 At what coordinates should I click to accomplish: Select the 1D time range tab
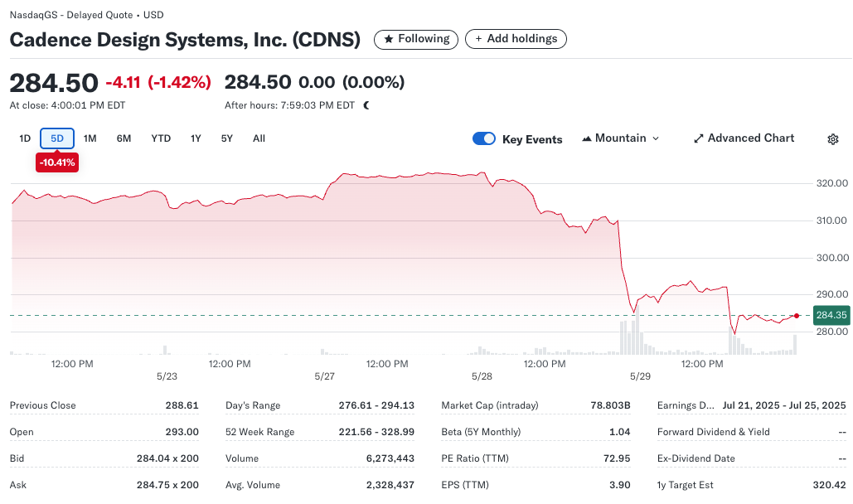[25, 138]
